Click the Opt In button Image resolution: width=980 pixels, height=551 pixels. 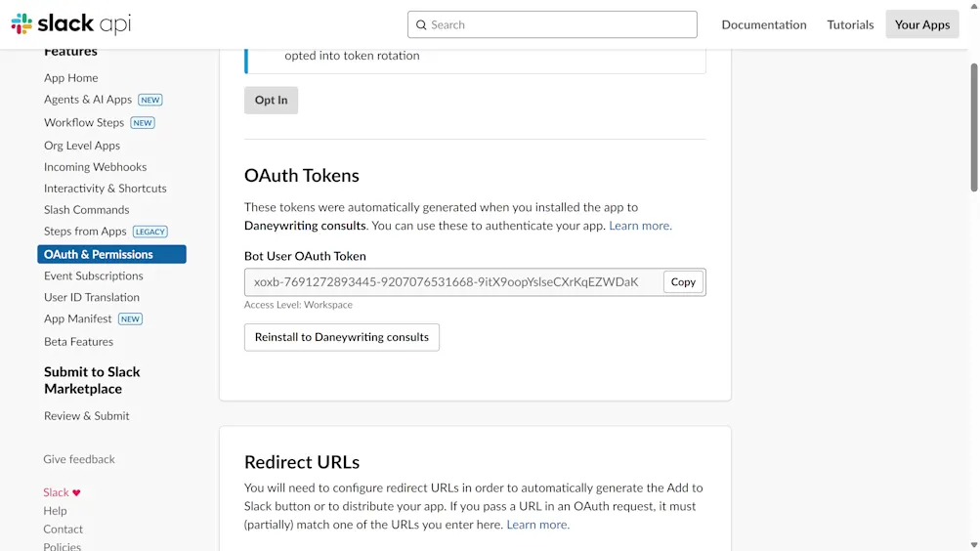click(271, 100)
